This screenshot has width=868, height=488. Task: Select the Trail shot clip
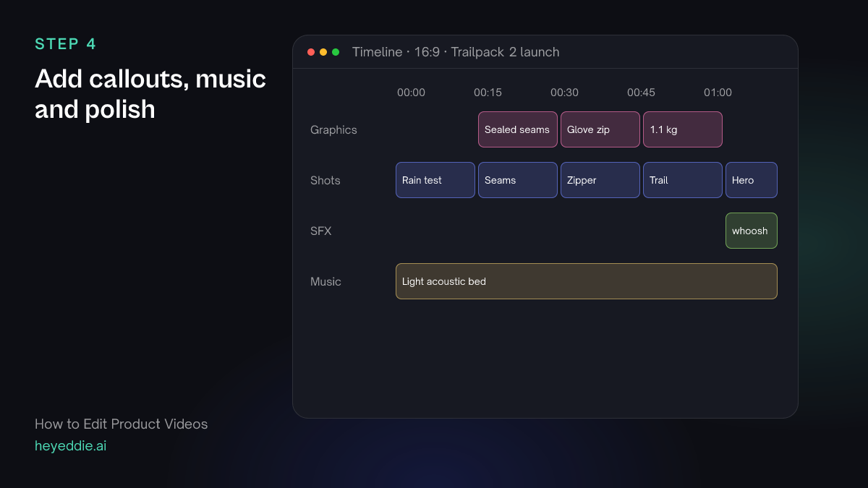[x=683, y=180]
